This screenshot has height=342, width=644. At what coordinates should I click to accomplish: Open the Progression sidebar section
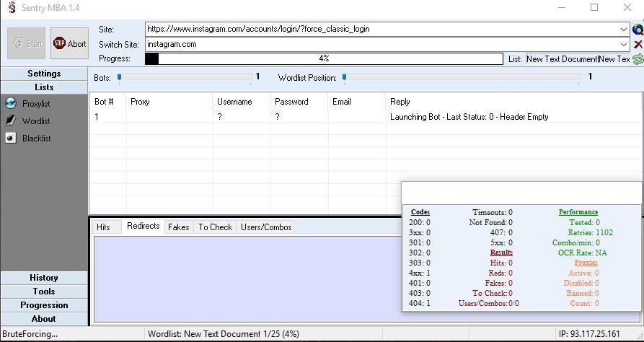44,305
